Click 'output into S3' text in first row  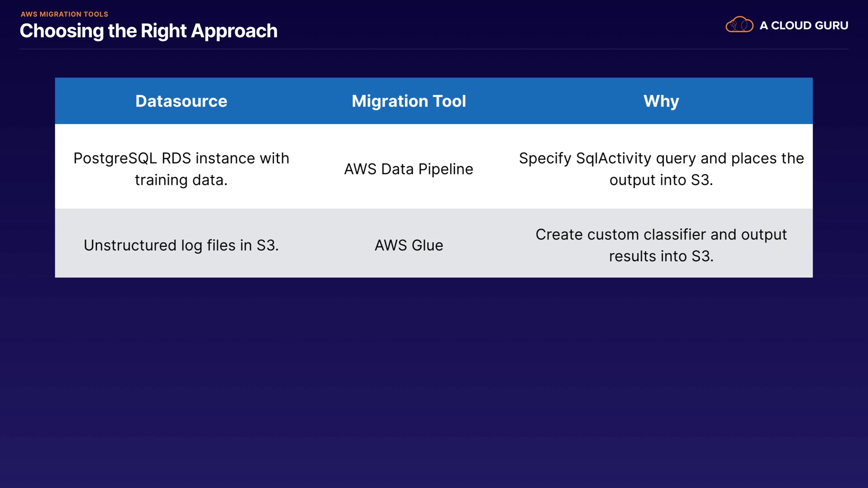pos(661,180)
